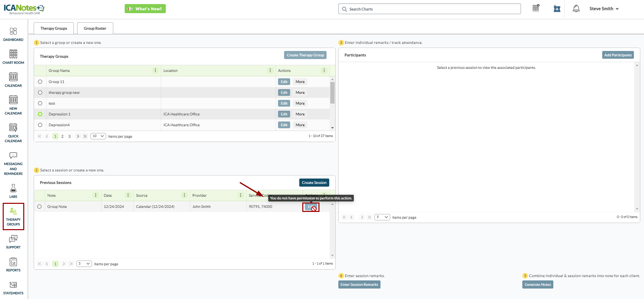
Task: Open the Labs section
Action: (13, 191)
